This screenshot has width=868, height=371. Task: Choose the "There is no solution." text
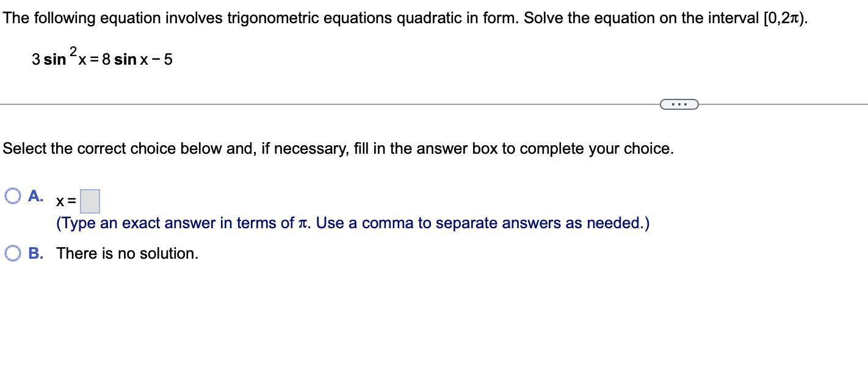(x=128, y=253)
